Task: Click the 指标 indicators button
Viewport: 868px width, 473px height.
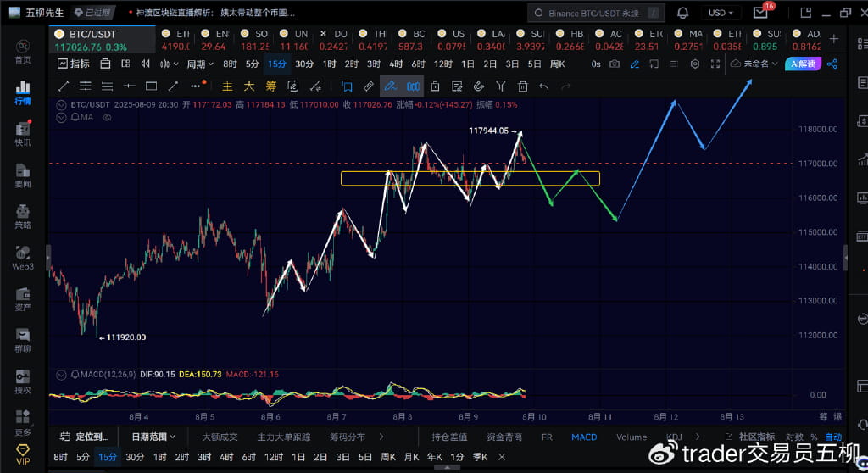Action: click(x=74, y=64)
